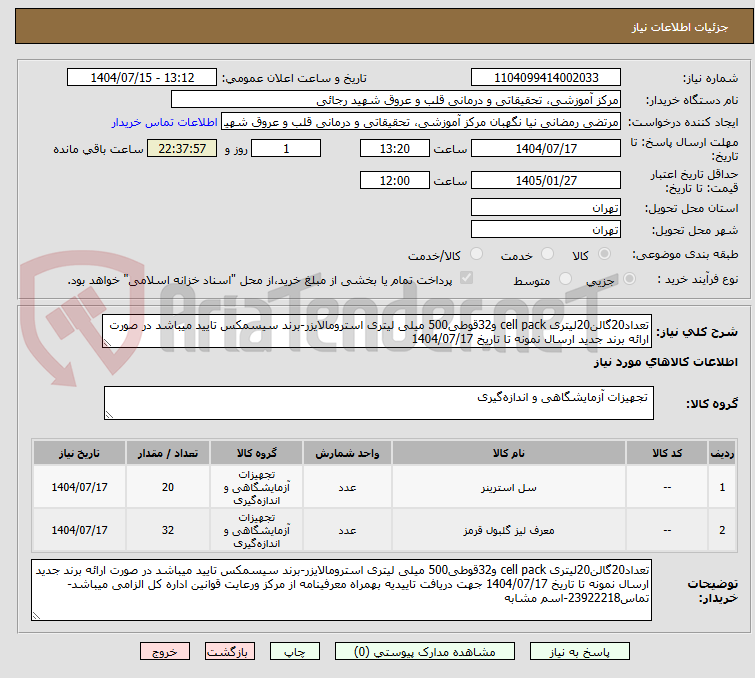Select the متوسط purchase type radio
Viewport: 755px width, 678px height.
click(565, 279)
